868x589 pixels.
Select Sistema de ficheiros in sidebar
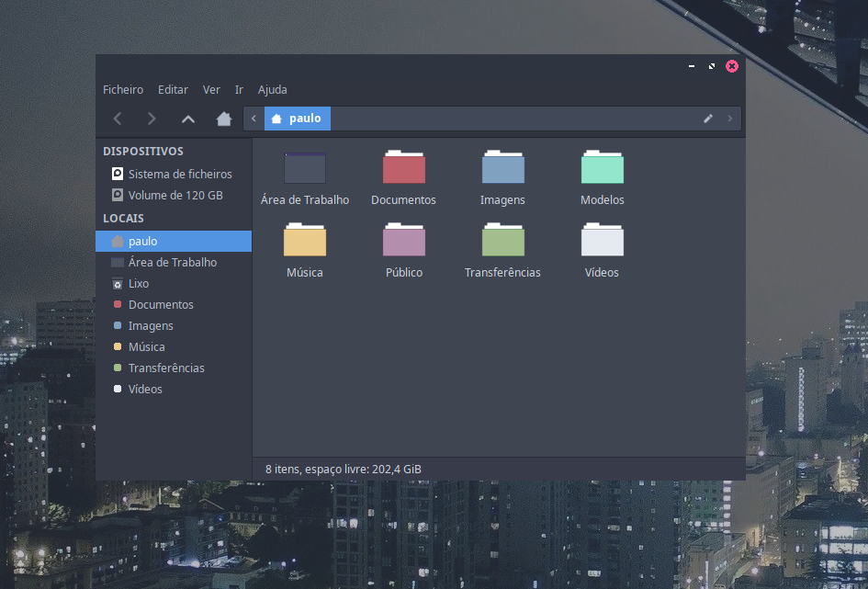click(x=179, y=174)
